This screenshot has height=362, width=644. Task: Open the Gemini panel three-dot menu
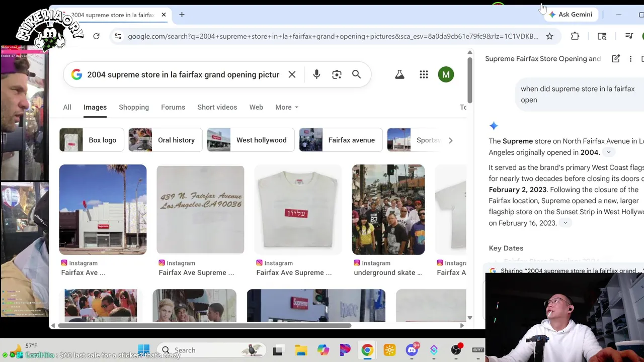pyautogui.click(x=630, y=59)
